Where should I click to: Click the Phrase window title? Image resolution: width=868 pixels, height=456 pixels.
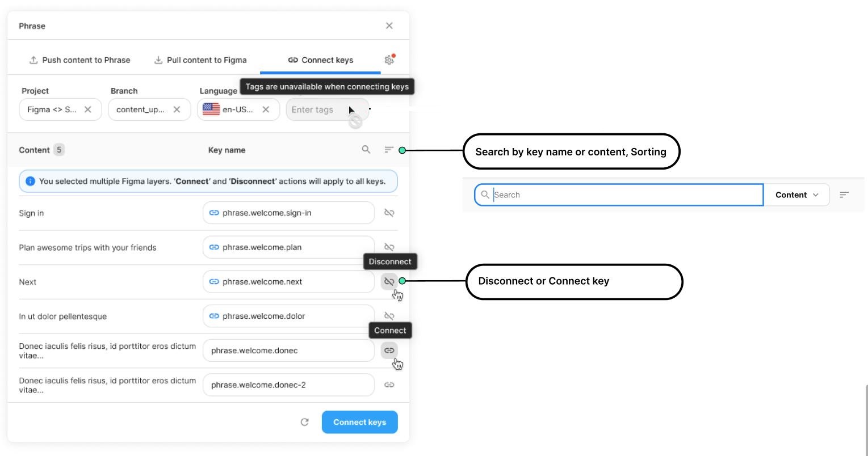(x=32, y=26)
